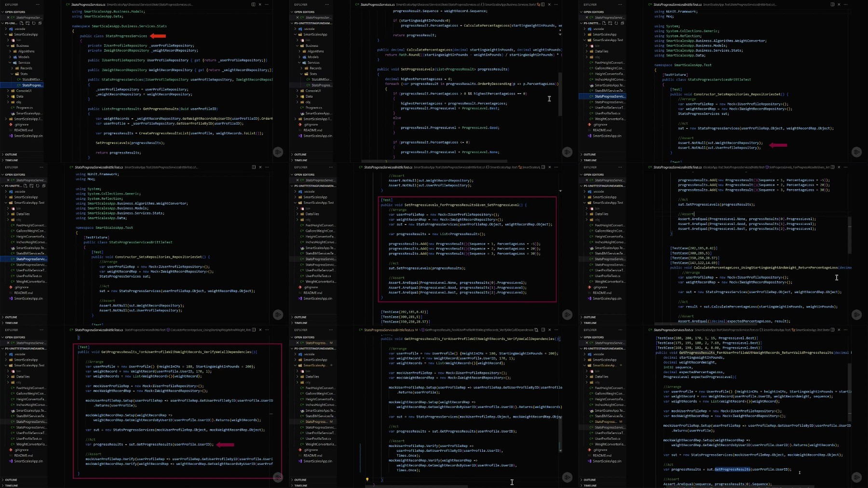Click vertical scrollbar in top-middle panel editor
Image resolution: width=868 pixels, height=488 pixels.
point(560,94)
